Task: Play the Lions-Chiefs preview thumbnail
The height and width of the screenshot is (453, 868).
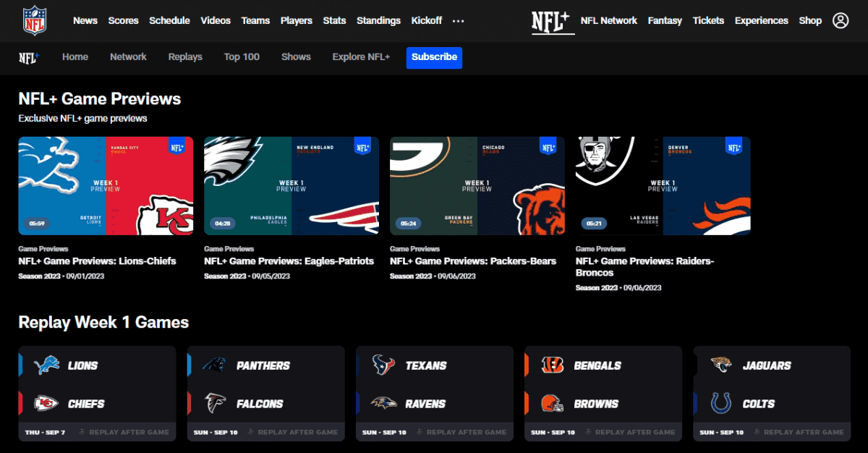Action: [x=106, y=186]
